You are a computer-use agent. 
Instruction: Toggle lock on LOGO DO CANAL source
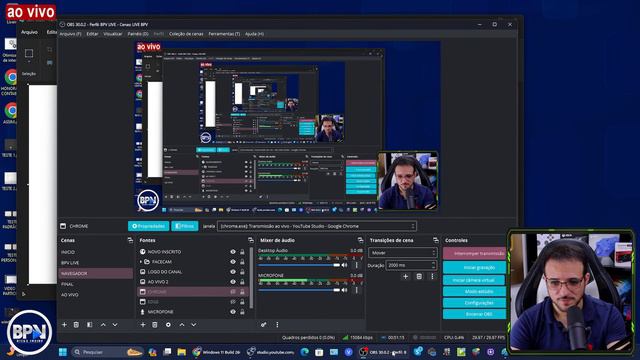pos(242,272)
